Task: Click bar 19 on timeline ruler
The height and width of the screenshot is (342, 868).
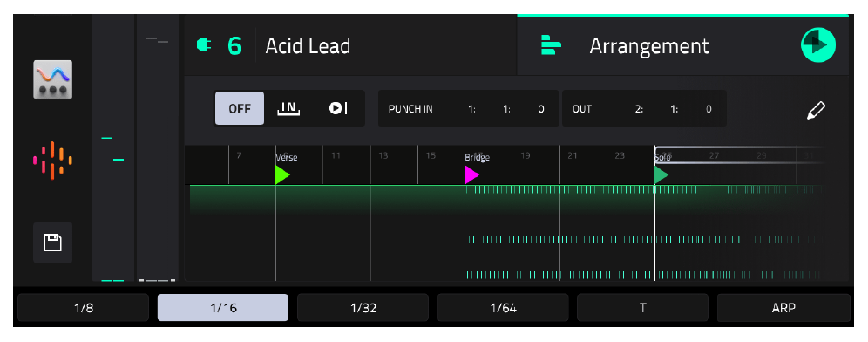Action: pos(526,156)
